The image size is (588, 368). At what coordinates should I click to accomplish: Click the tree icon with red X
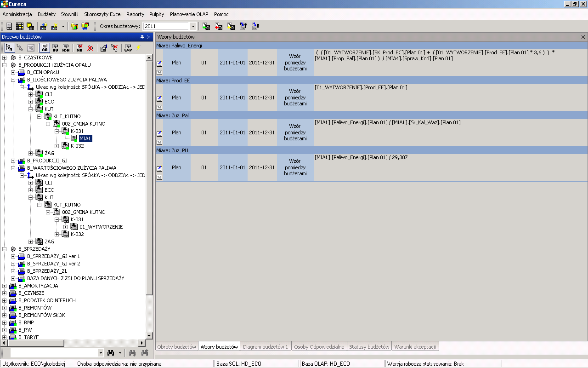point(115,47)
